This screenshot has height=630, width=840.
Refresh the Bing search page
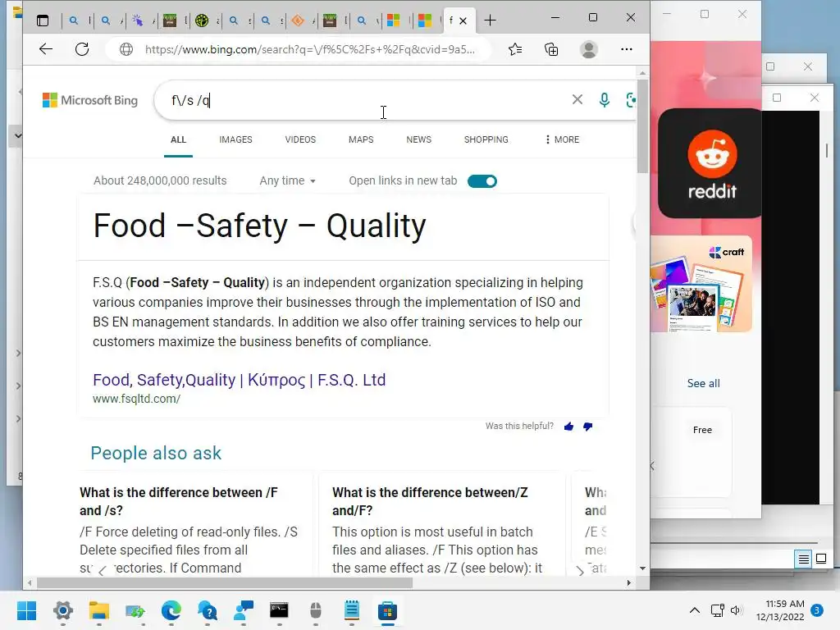82,49
